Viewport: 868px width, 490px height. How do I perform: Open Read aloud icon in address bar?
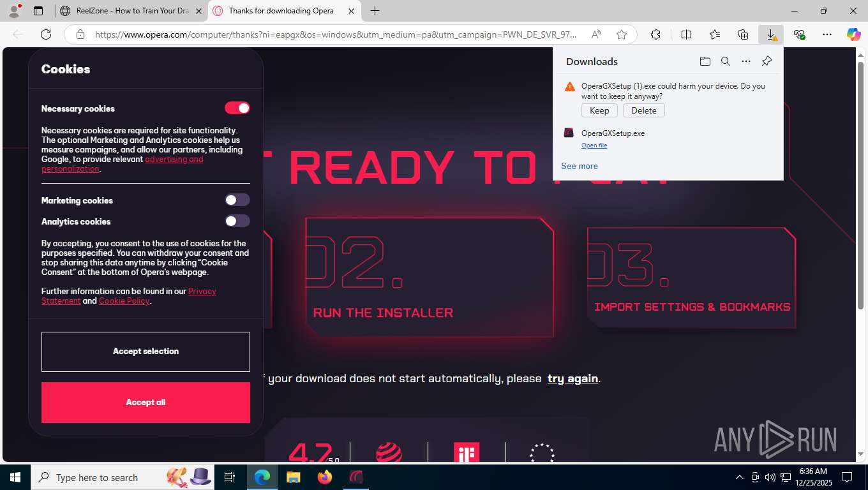tap(596, 34)
